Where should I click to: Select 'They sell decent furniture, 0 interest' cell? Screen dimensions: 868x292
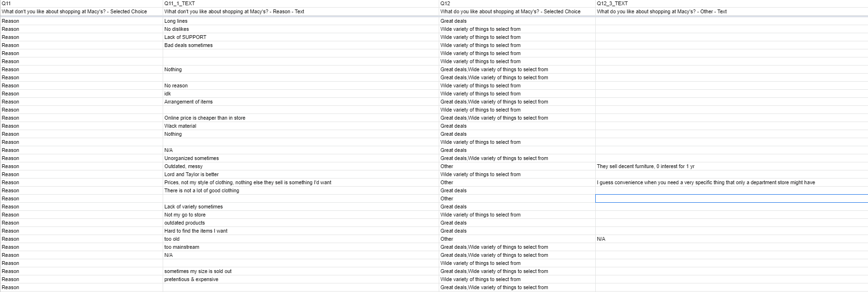click(x=731, y=166)
